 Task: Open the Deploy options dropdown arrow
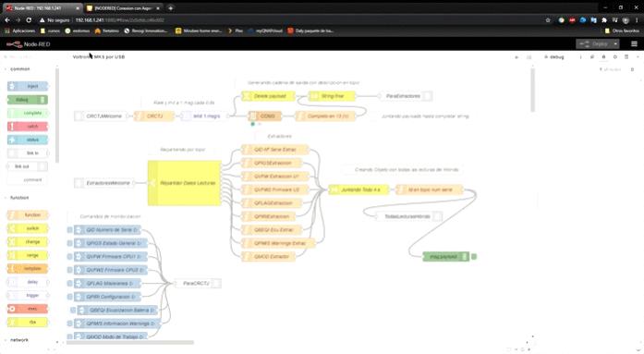[615, 44]
